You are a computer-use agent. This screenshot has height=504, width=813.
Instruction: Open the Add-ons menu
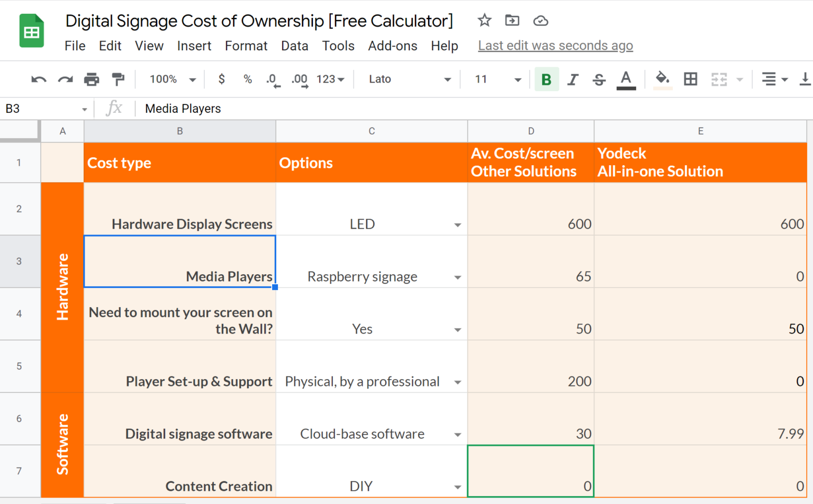click(x=393, y=46)
